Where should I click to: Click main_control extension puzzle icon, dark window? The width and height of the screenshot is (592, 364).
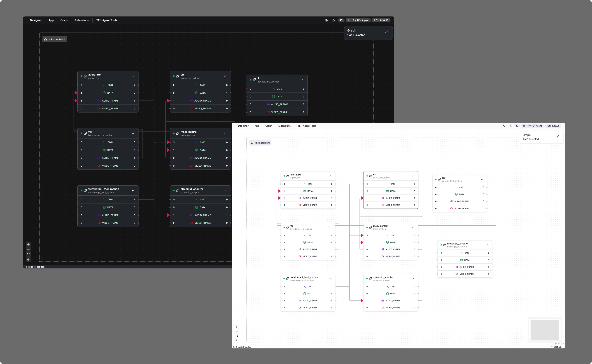(x=178, y=133)
